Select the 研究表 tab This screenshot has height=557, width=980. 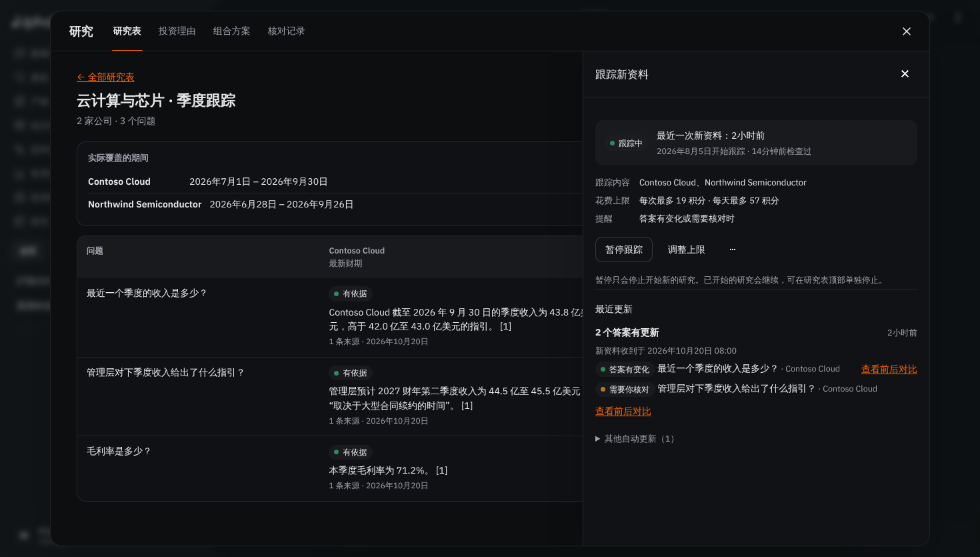click(127, 31)
